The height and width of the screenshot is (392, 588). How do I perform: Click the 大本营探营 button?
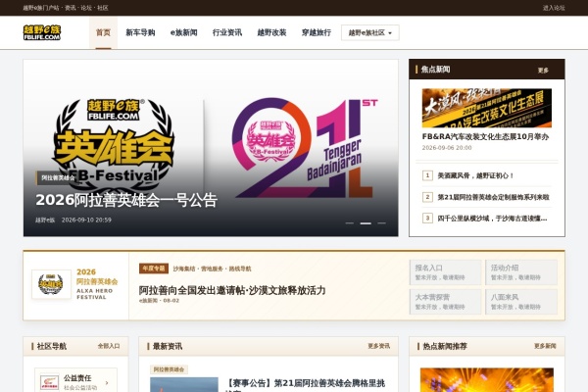coord(445,302)
